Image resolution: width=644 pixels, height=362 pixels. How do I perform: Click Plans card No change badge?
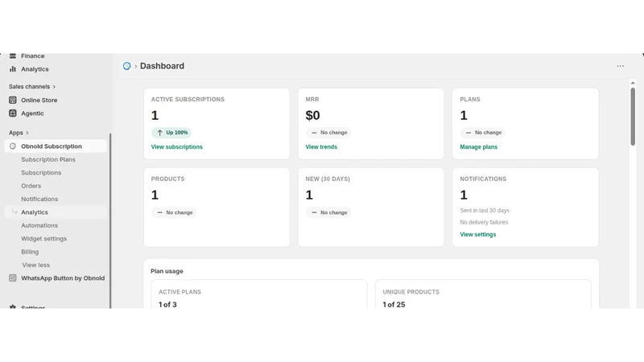pyautogui.click(x=482, y=133)
